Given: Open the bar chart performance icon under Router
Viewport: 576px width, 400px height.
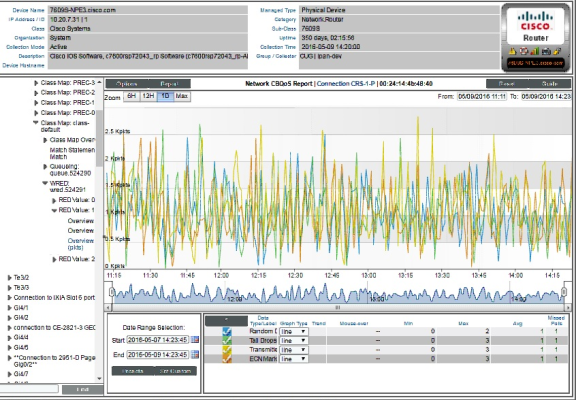Looking at the screenshot, I should 535,51.
